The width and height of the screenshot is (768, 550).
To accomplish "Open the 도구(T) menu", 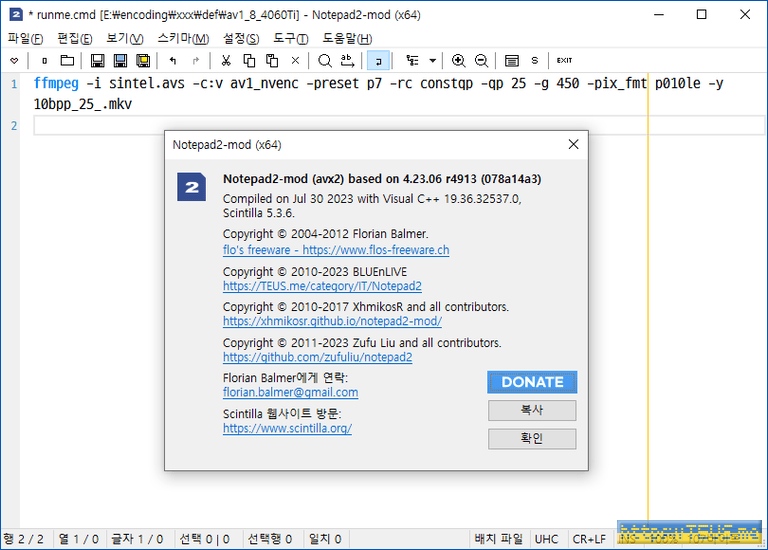I will 290,38.
